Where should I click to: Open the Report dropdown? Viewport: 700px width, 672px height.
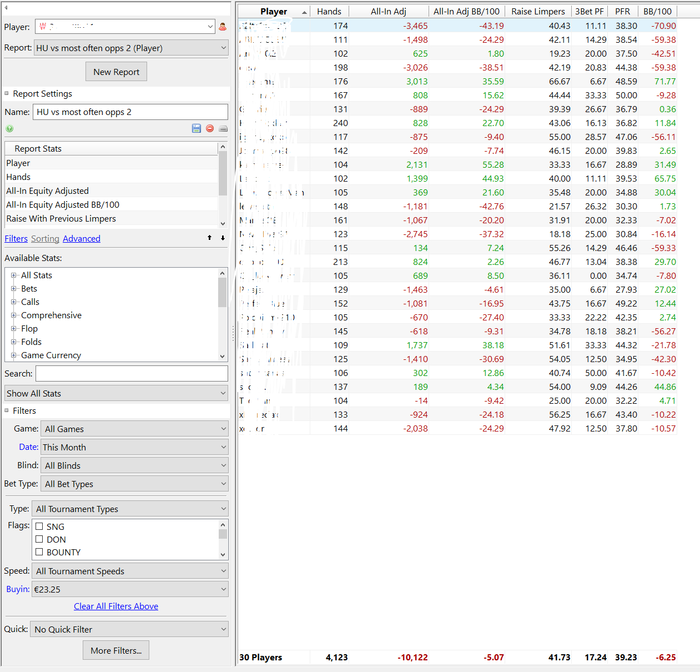pyautogui.click(x=131, y=48)
